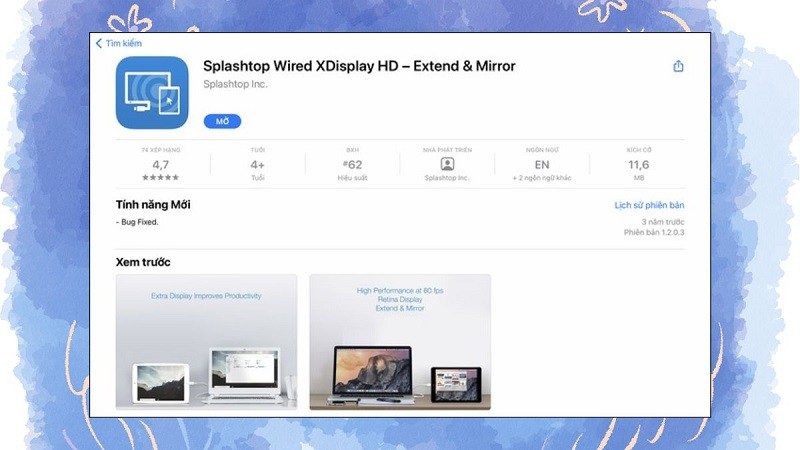The image size is (800, 450).
Task: Click the Phiên bản 1.2.0.3 text
Action: tap(654, 232)
